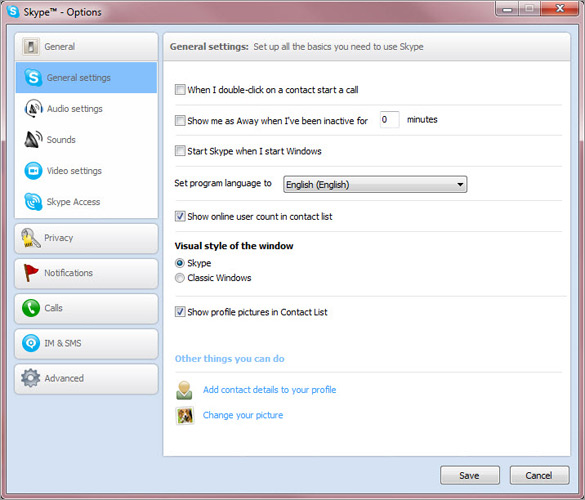Open Add contact details to your profile link
This screenshot has height=500, width=585.
point(269,390)
